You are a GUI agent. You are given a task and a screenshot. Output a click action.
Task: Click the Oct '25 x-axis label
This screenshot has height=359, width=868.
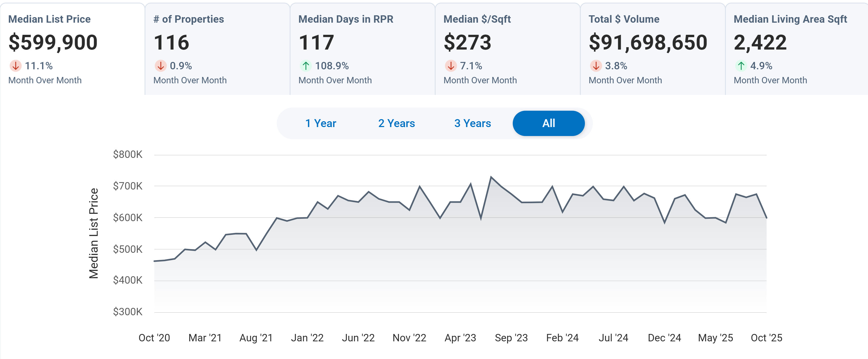pyautogui.click(x=766, y=338)
